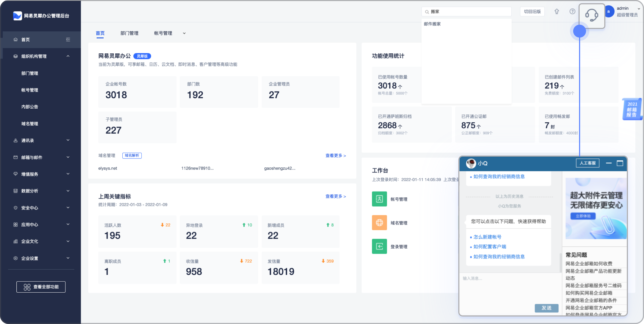Switch to the 部门管理 tab
Viewport: 644px width, 324px height.
pos(129,33)
